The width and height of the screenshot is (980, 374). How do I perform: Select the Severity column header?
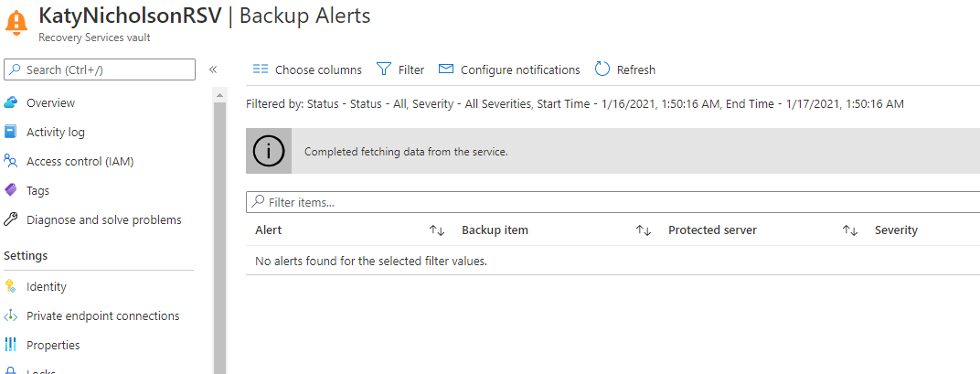tap(896, 230)
